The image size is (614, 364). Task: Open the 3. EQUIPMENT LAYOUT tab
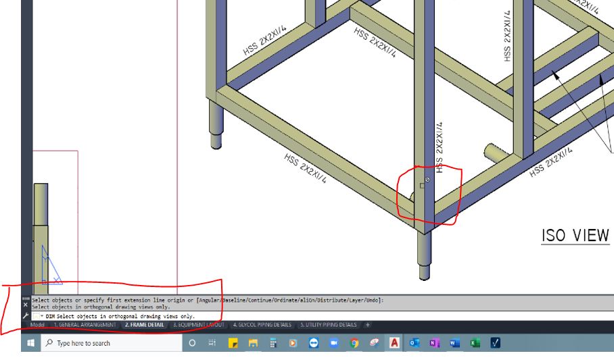[x=199, y=325]
